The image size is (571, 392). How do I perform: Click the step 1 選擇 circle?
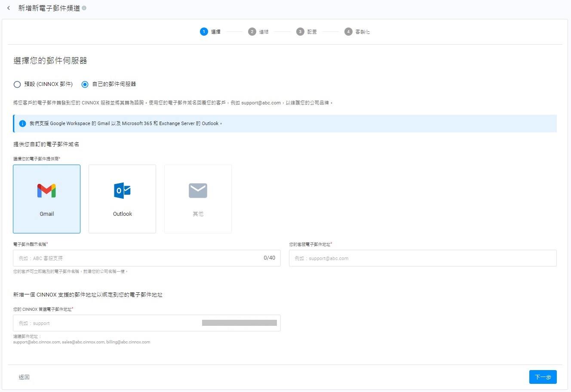pos(204,32)
